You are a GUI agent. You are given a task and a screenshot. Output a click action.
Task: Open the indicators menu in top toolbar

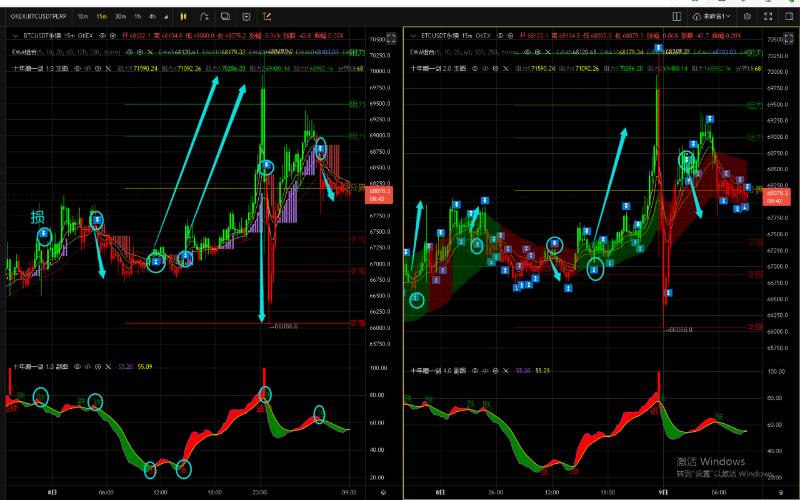(203, 17)
